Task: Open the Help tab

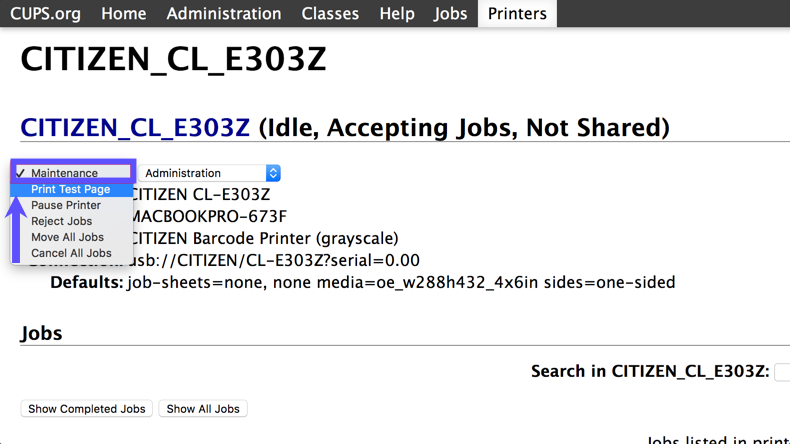Action: 397,14
